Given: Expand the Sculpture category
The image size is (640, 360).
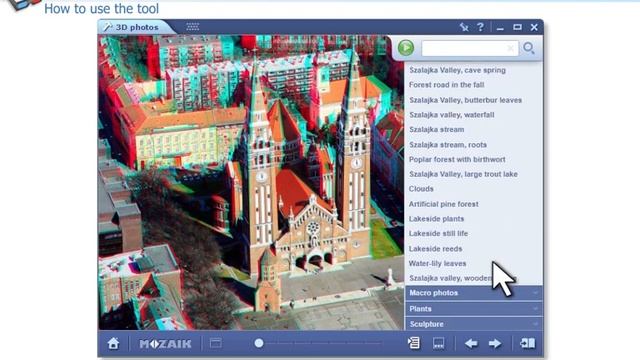Looking at the screenshot, I should click(473, 324).
